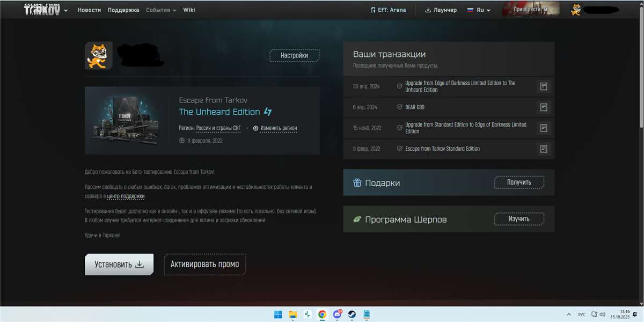Open the Ru language dropdown
The image size is (644, 322).
click(x=478, y=10)
